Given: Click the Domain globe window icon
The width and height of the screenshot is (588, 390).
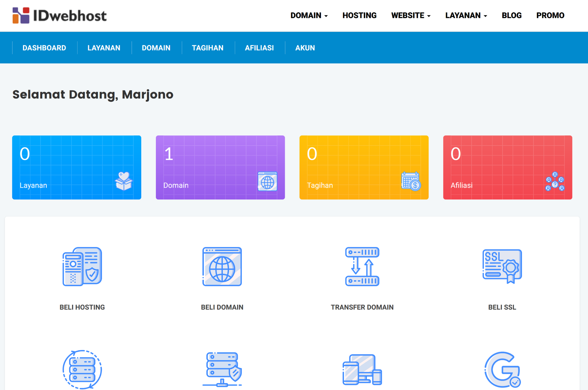Looking at the screenshot, I should 267,181.
